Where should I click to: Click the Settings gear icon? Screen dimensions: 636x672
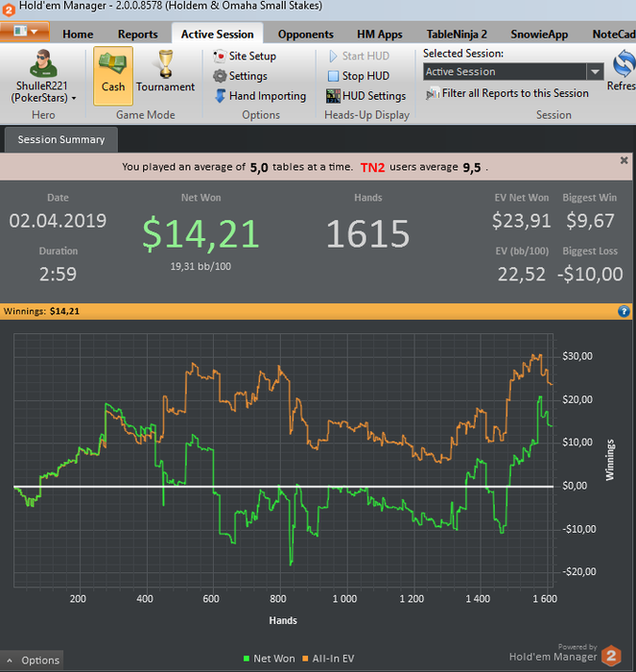[x=220, y=76]
